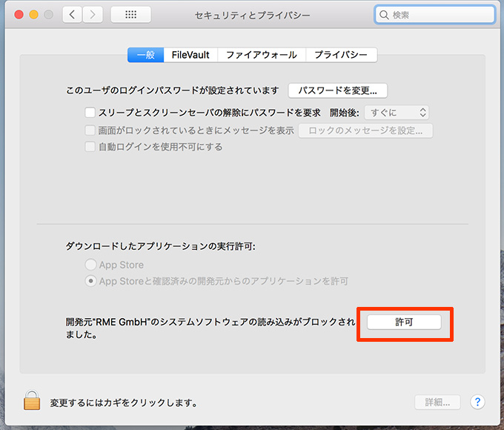This screenshot has height=430, width=504.
Task: Select the ファイアウォール tab
Action: [262, 55]
